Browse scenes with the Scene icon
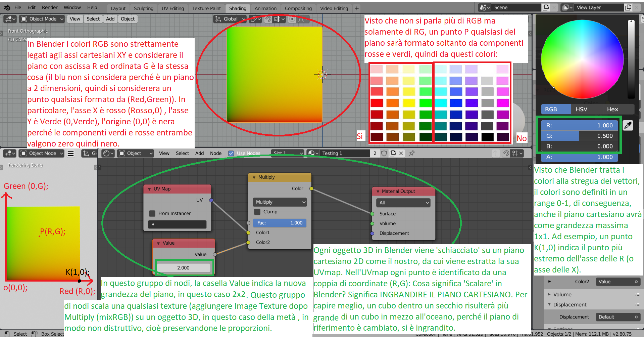 485,7
